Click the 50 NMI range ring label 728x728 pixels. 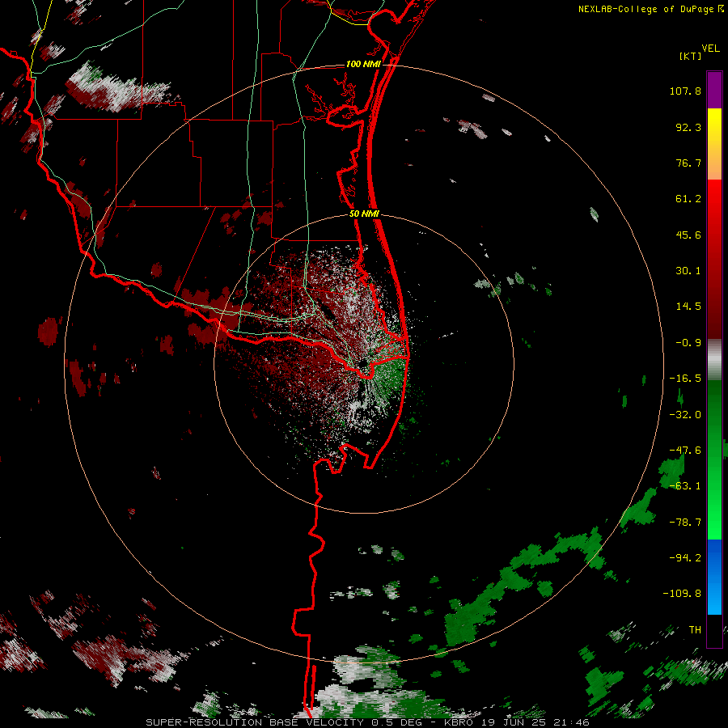[x=364, y=214]
